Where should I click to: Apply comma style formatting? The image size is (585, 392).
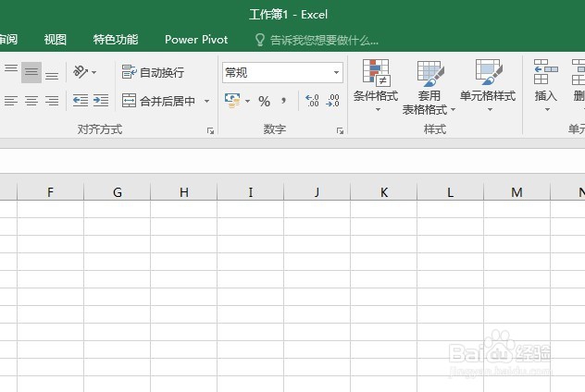pyautogui.click(x=284, y=101)
